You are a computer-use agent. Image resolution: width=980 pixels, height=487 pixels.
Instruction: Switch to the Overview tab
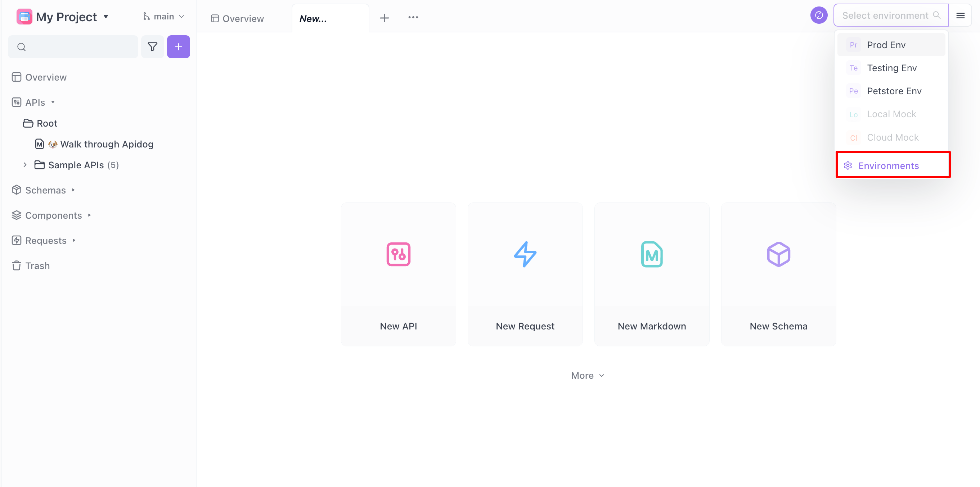pos(243,18)
